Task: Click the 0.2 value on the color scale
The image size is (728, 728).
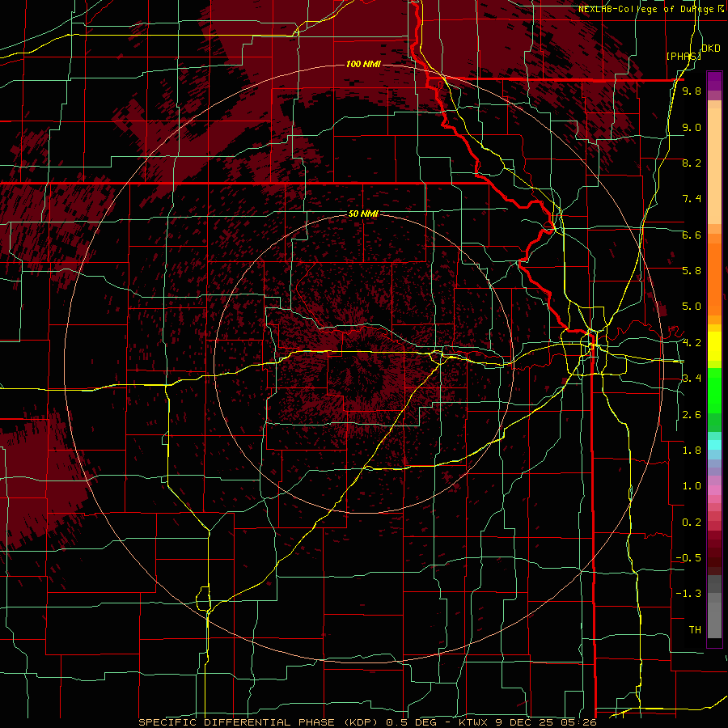Action: click(692, 523)
